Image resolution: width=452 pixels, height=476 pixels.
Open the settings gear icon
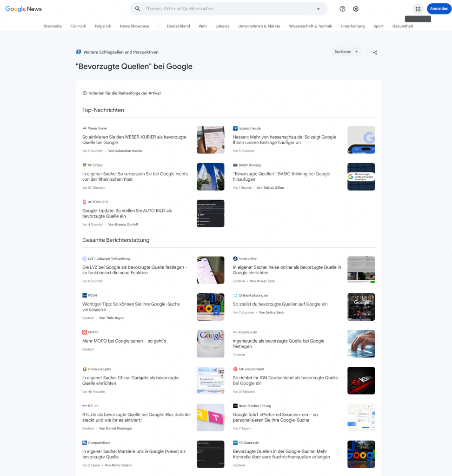tap(356, 9)
